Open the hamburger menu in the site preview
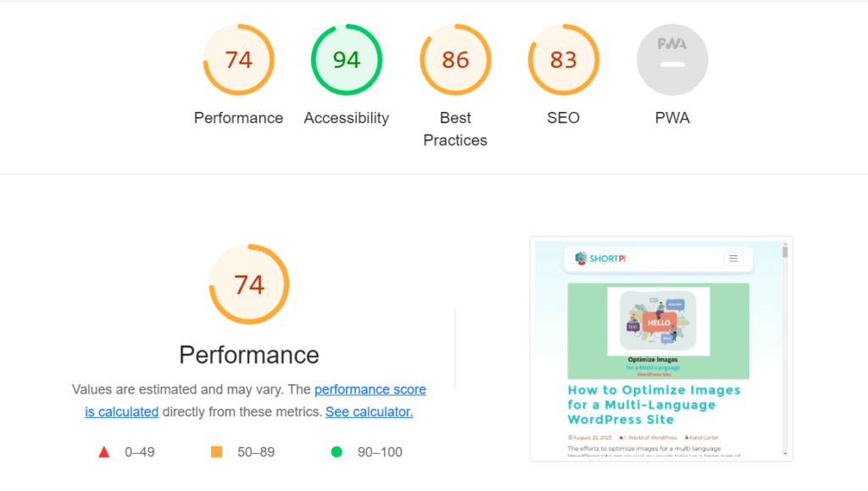868x491 pixels. coord(732,259)
